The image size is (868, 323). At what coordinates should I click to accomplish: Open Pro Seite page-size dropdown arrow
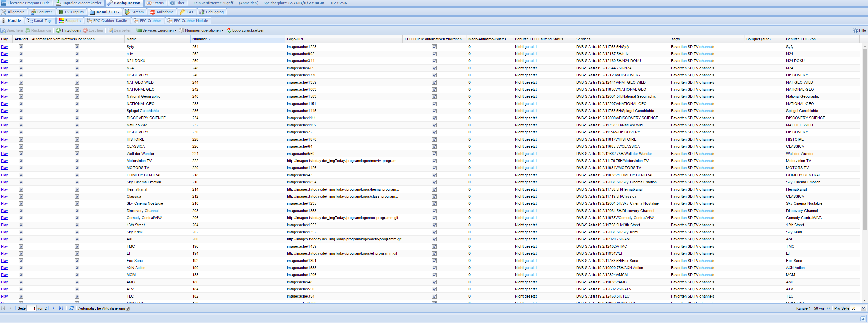864,308
